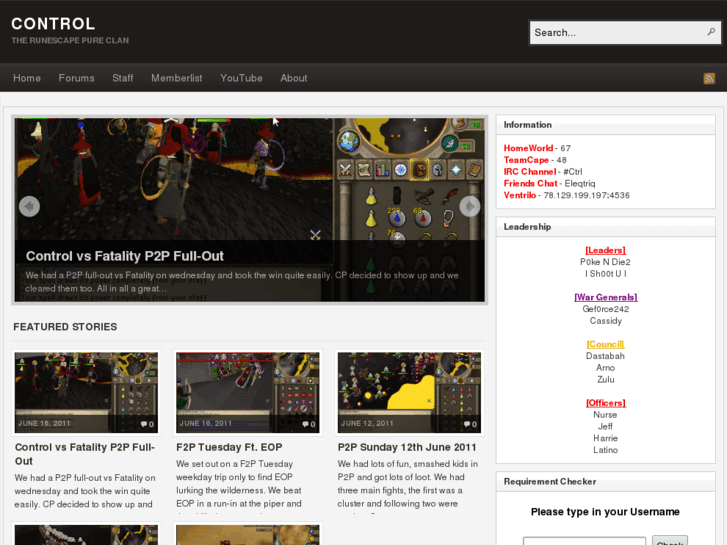Select officer name Jeff

(606, 426)
